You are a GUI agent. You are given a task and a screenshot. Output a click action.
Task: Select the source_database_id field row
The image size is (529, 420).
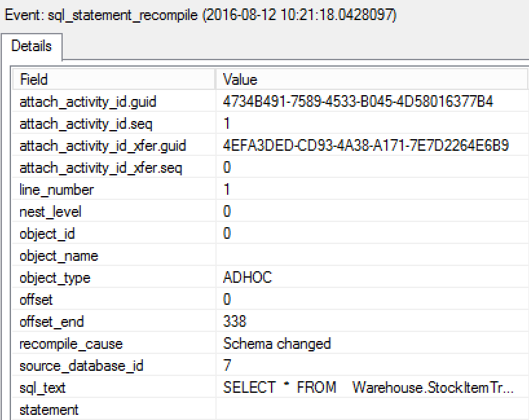coord(81,366)
